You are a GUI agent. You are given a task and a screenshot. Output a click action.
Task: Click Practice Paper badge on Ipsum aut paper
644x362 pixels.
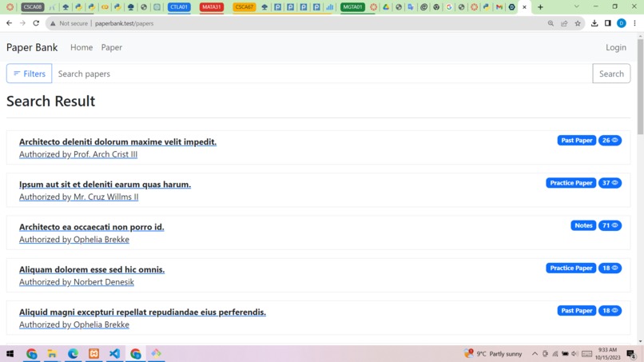point(571,183)
